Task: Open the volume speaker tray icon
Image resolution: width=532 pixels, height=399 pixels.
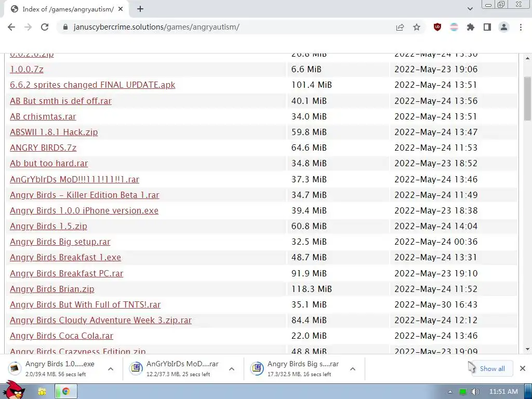Action: pos(475,392)
